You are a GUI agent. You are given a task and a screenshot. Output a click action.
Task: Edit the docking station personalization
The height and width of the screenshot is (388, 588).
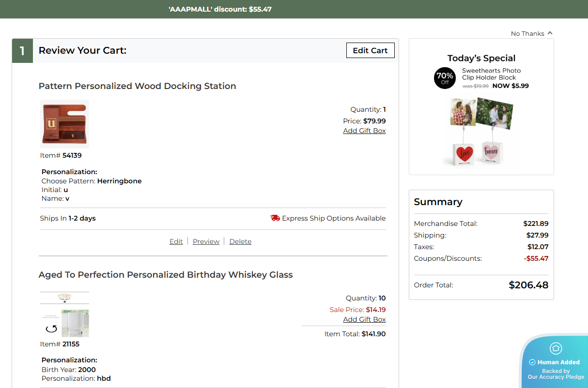coord(176,241)
